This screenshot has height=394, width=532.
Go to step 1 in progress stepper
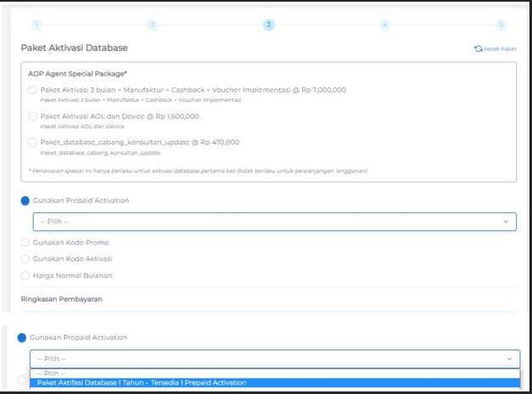36,25
